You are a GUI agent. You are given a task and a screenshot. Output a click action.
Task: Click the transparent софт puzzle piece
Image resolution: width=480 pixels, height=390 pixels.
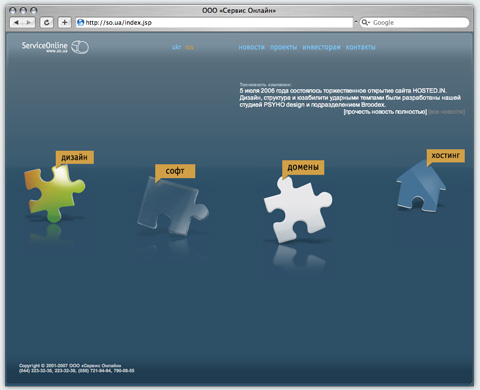coord(173,206)
